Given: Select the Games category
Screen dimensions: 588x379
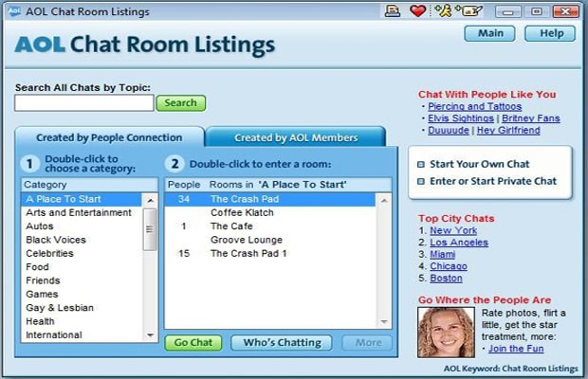Looking at the screenshot, I should pyautogui.click(x=82, y=295).
